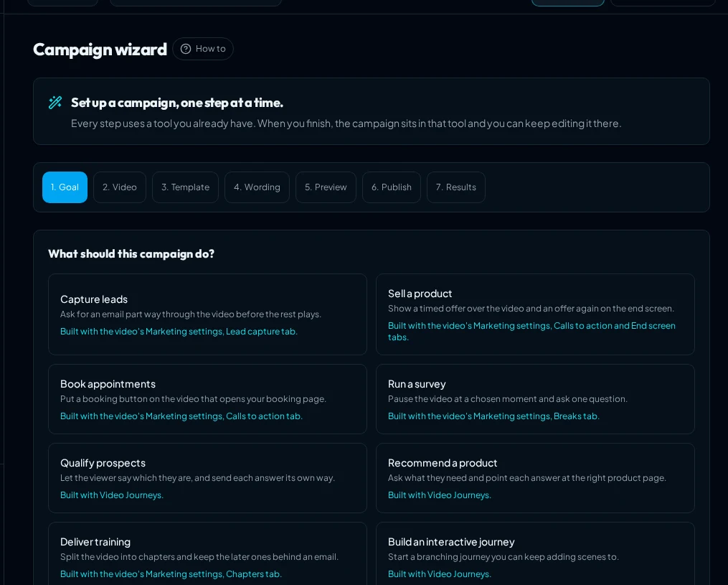Choose the Sell a product goal
728x585 pixels.
pyautogui.click(x=535, y=314)
